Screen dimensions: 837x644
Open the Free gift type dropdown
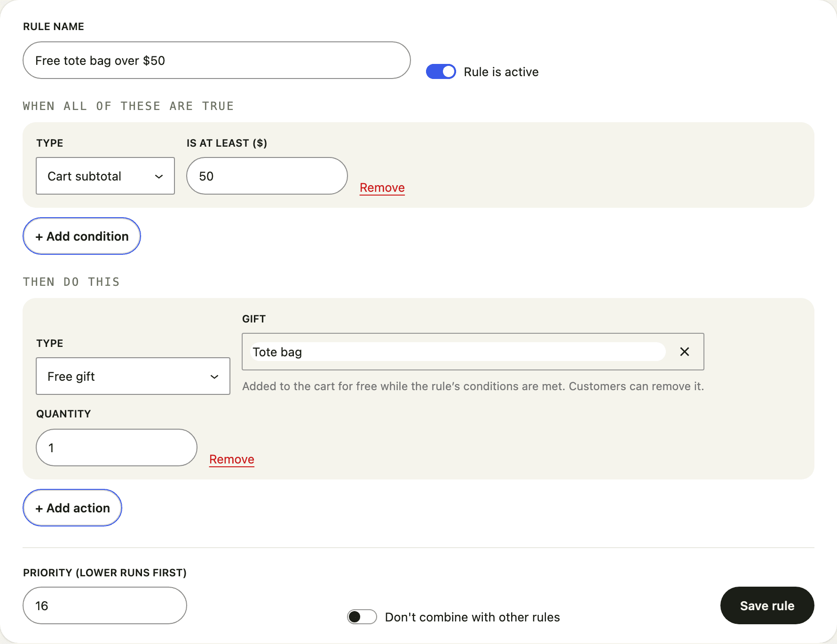click(x=133, y=376)
